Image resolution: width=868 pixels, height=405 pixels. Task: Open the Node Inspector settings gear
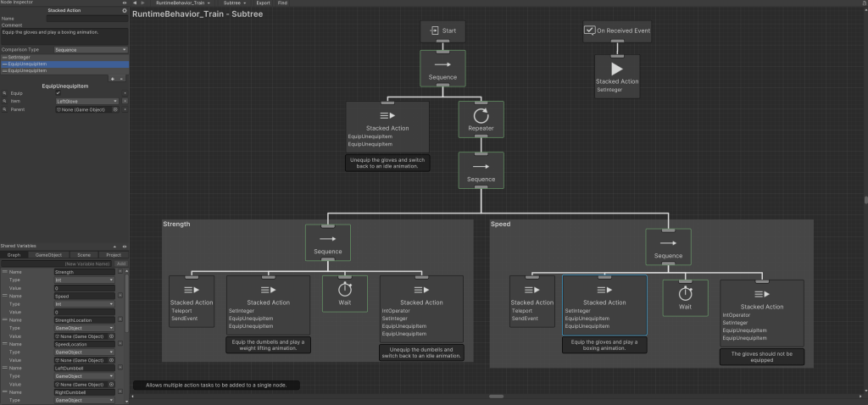(125, 10)
